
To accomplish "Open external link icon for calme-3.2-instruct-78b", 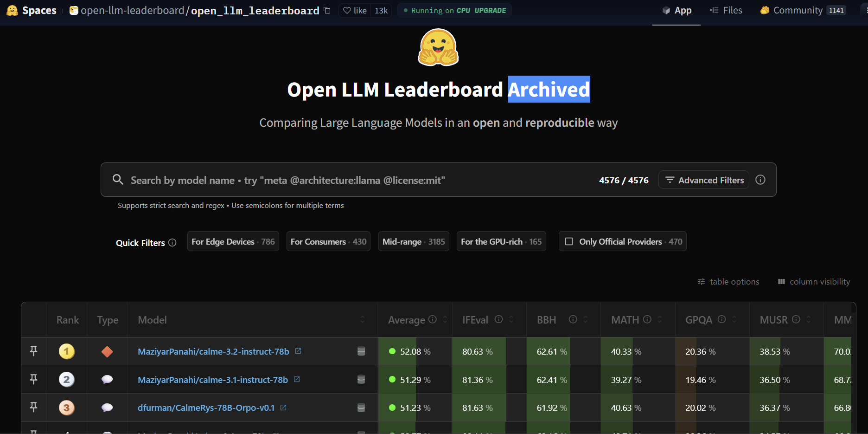I will click(x=298, y=351).
